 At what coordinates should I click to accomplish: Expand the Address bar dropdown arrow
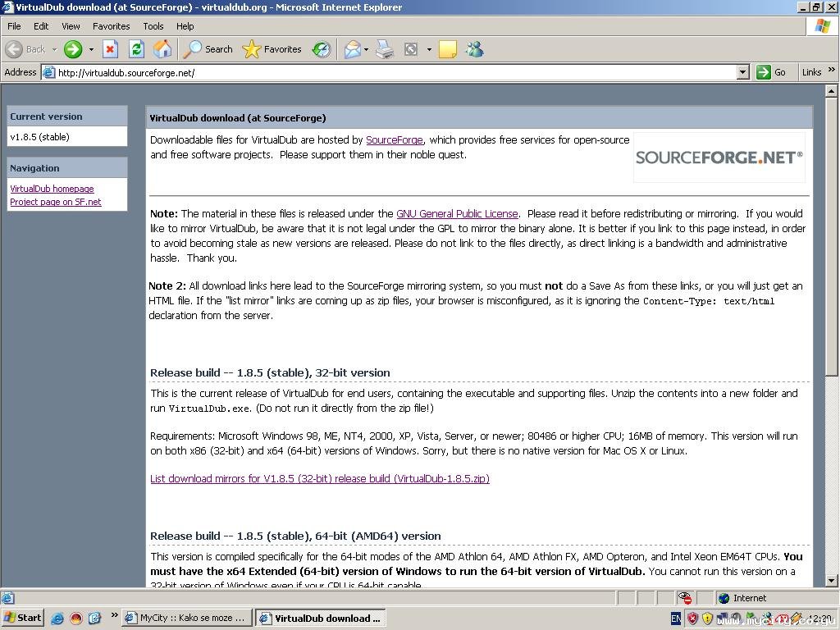pos(742,72)
